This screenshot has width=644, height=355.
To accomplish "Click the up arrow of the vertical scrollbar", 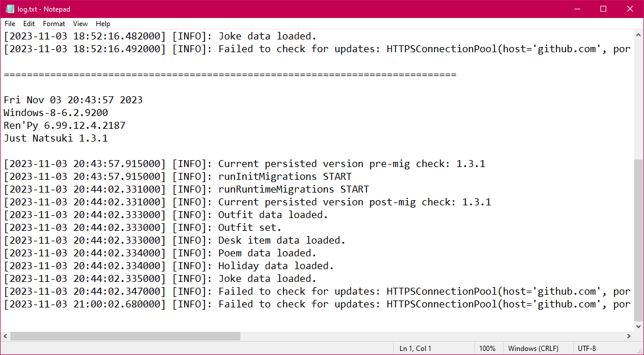I will (x=639, y=34).
